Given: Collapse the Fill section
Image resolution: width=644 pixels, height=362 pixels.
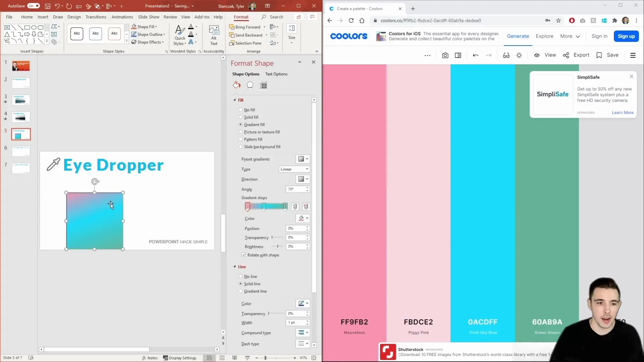Looking at the screenshot, I should (235, 100).
